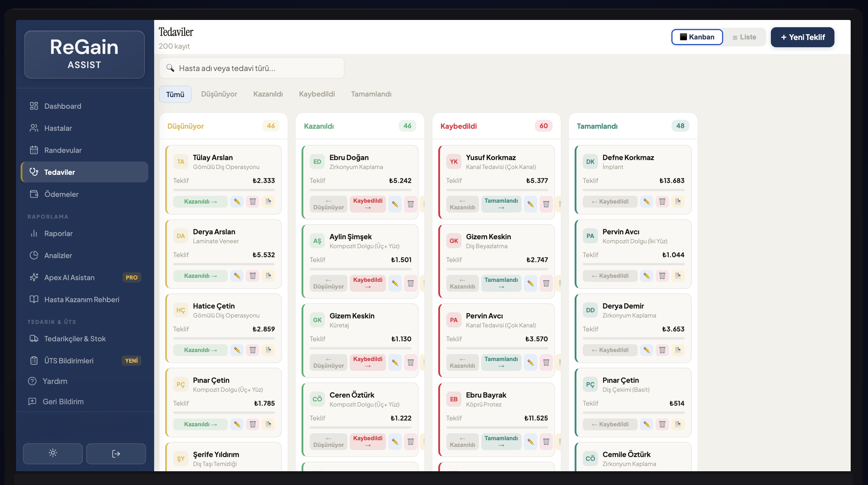The height and width of the screenshot is (485, 868).
Task: Click the patient search field
Action: (251, 68)
